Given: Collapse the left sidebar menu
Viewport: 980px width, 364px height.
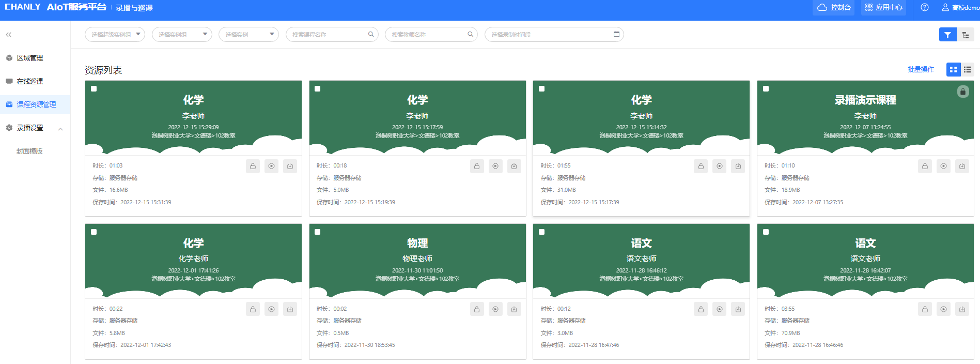Looking at the screenshot, I should 9,35.
